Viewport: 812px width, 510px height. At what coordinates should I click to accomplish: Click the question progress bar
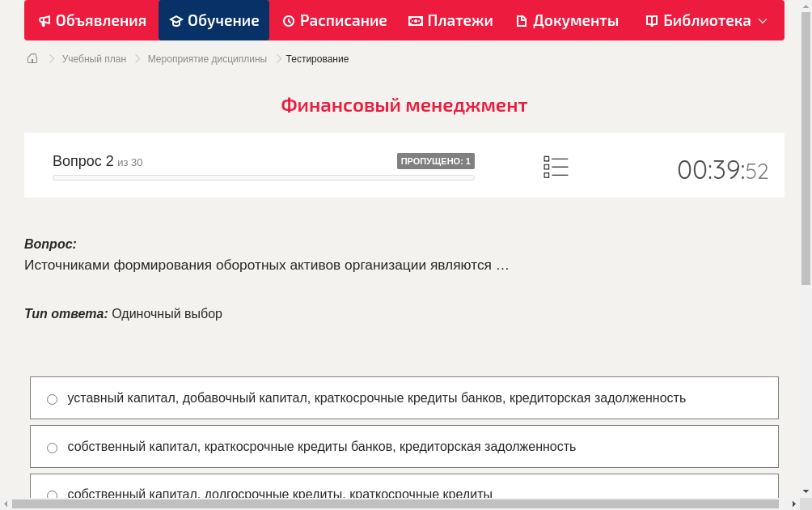pos(263,177)
